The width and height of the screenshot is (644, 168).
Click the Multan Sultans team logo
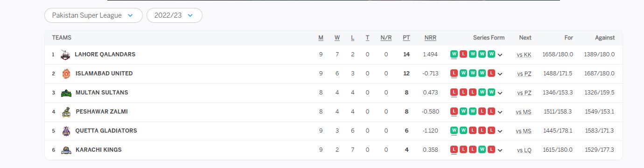pos(66,93)
